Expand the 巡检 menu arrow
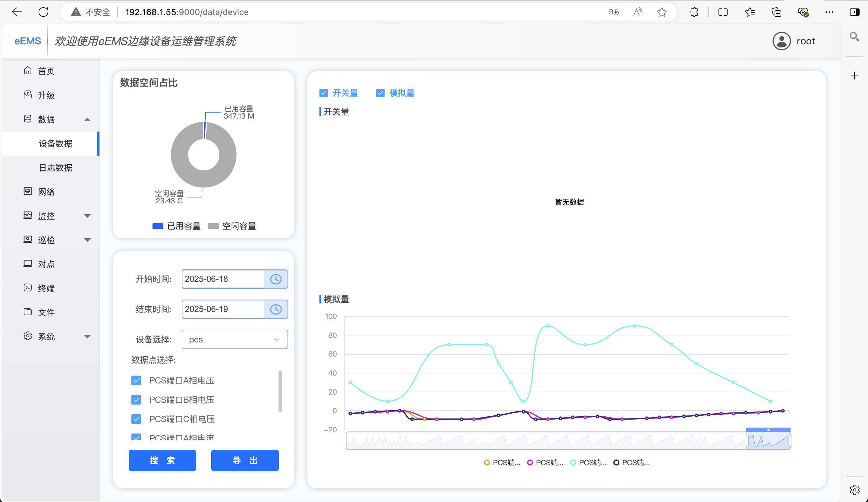 click(x=87, y=240)
